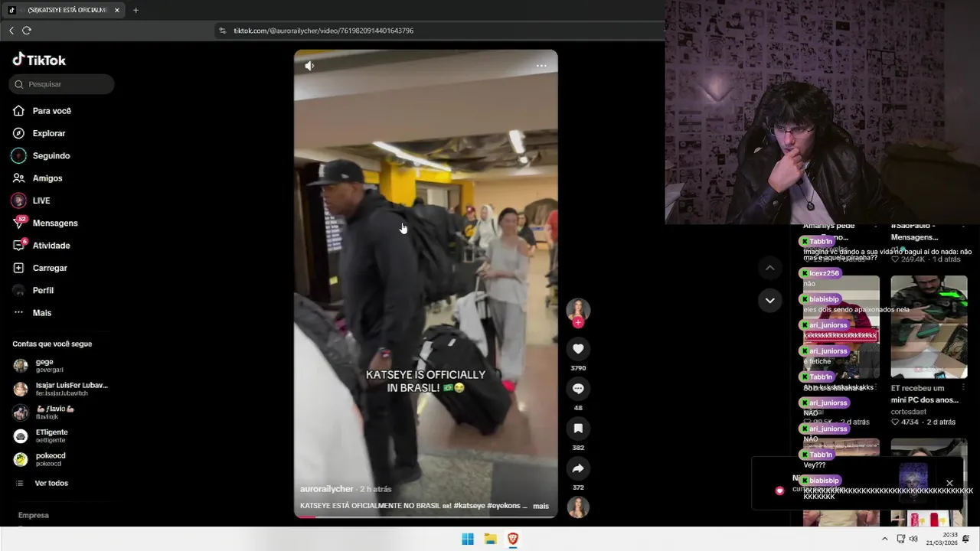Viewport: 980px width, 551px height.
Task: Open followed account gege
Action: click(x=61, y=365)
